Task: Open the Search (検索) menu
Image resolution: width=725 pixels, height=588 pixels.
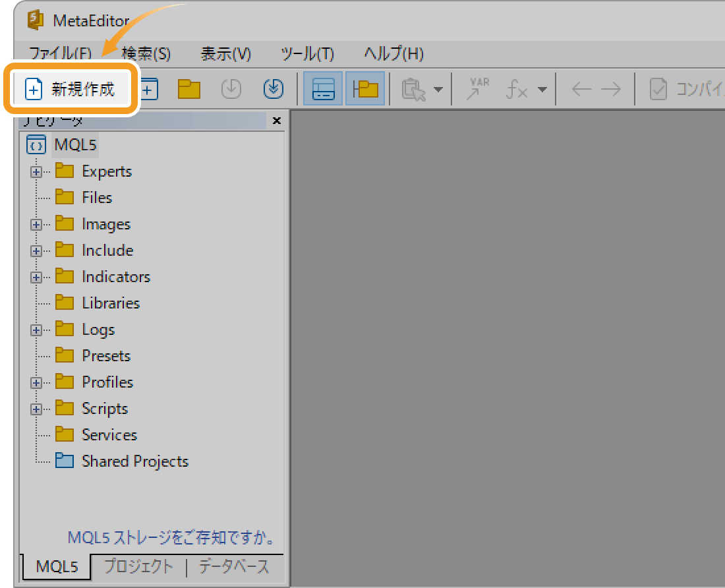Action: 146,53
